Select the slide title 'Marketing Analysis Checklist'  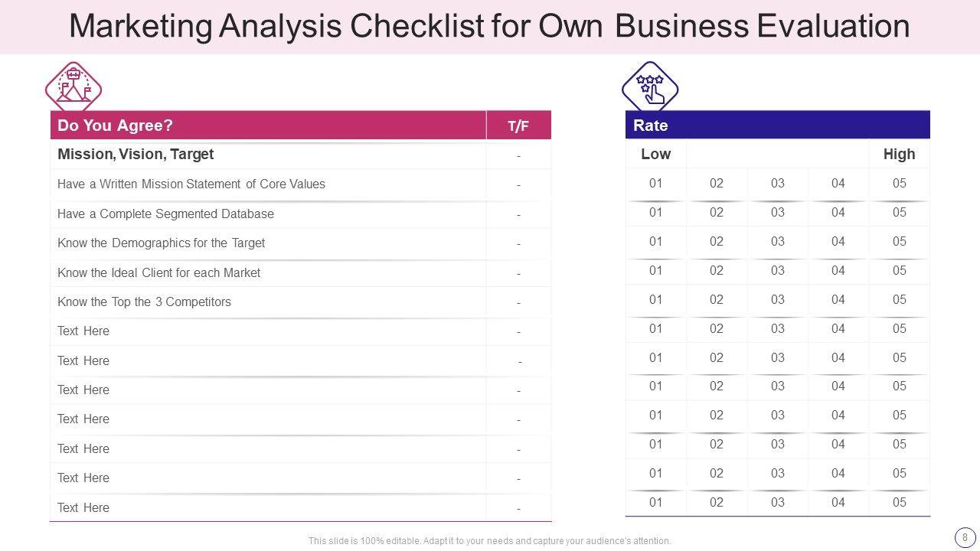tap(489, 27)
